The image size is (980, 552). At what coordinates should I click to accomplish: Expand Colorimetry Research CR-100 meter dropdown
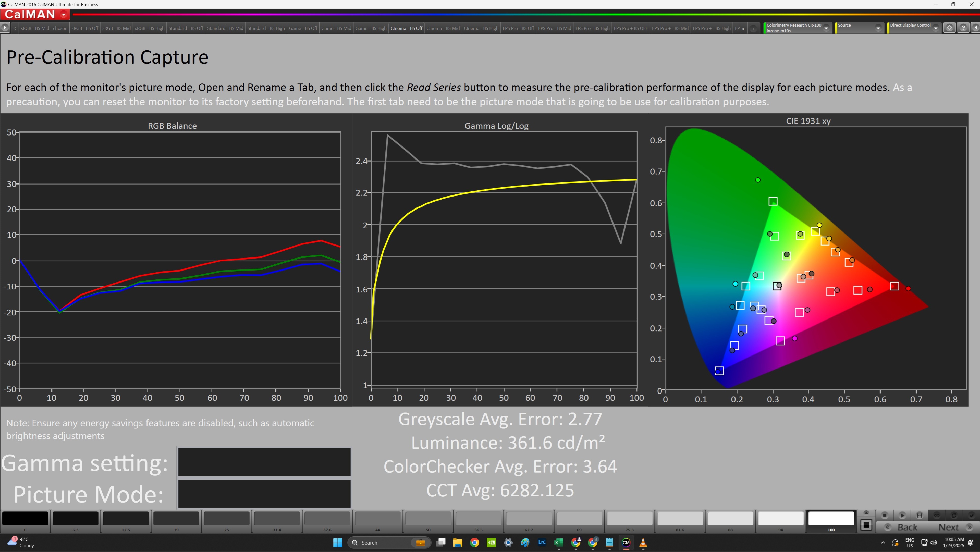click(826, 28)
